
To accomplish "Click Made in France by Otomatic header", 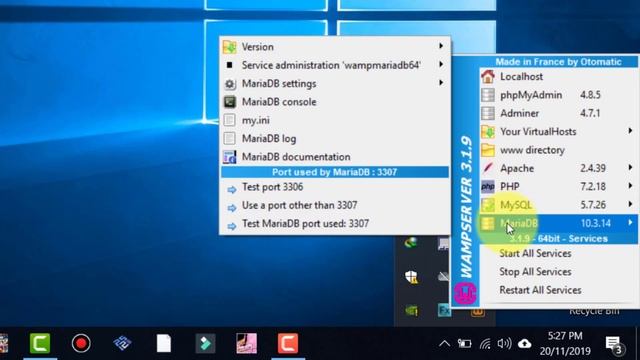I will click(558, 62).
